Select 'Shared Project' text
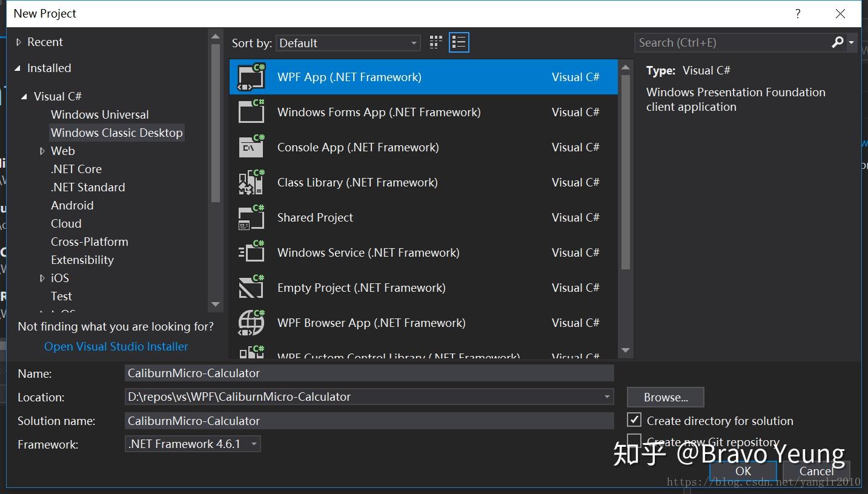868x494 pixels. click(315, 217)
